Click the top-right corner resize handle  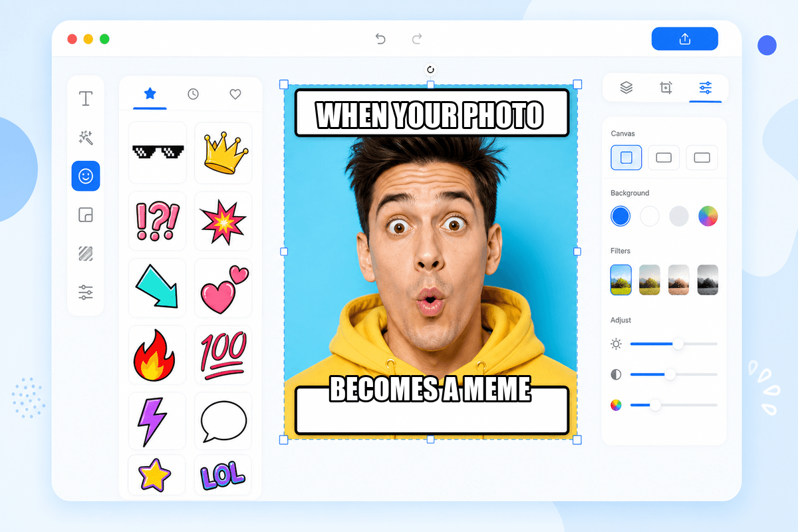577,84
